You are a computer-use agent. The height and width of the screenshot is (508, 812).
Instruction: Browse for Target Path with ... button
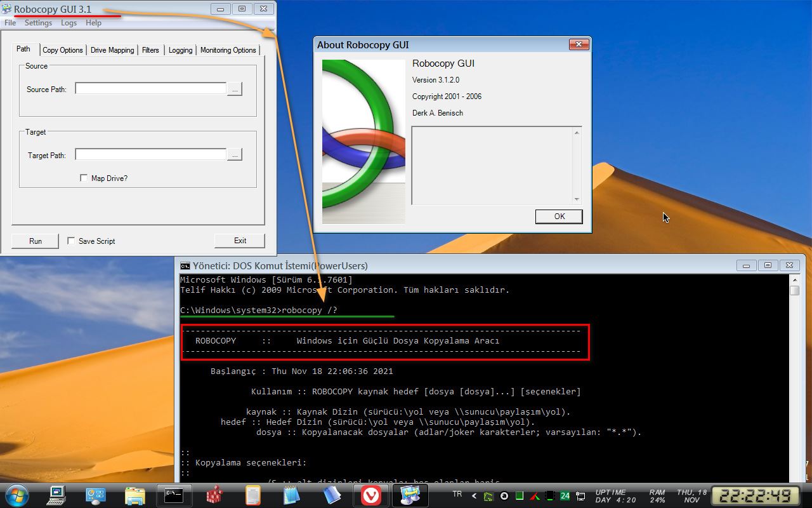(235, 154)
